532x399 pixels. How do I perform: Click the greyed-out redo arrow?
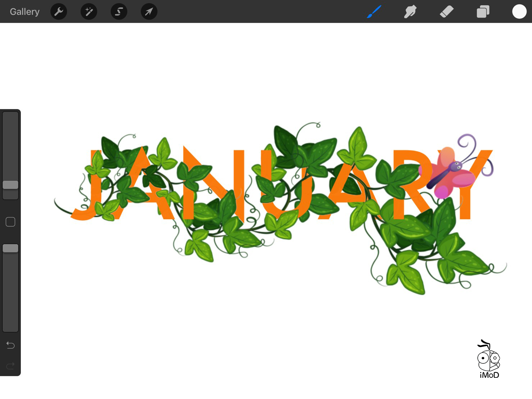click(10, 366)
